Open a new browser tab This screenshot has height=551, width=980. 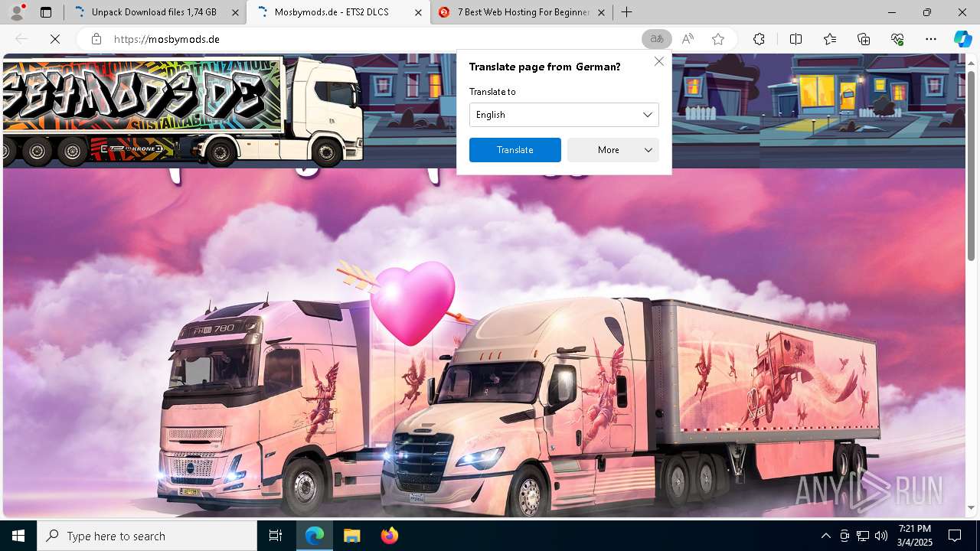point(626,12)
